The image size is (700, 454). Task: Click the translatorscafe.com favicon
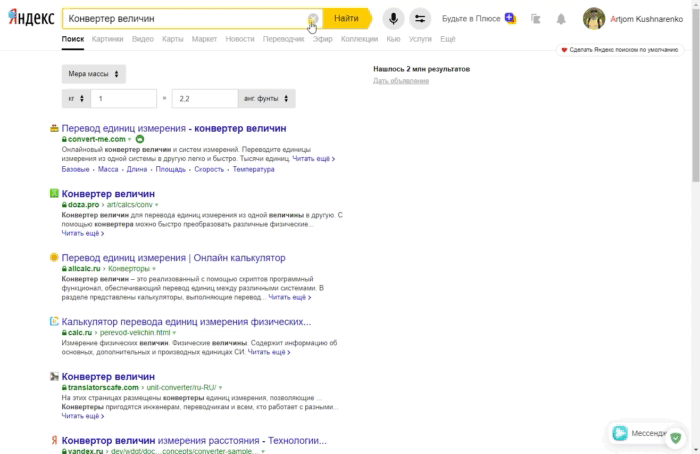[54, 376]
